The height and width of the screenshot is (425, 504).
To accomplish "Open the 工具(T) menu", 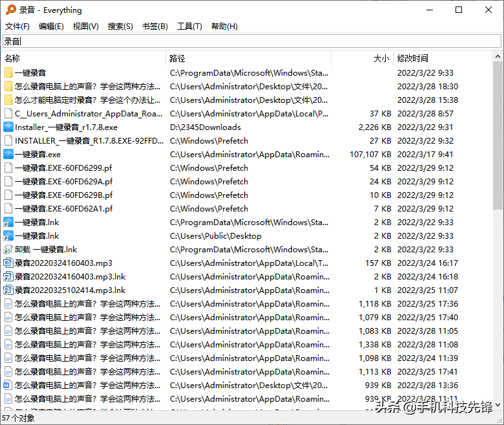I will pos(189,27).
